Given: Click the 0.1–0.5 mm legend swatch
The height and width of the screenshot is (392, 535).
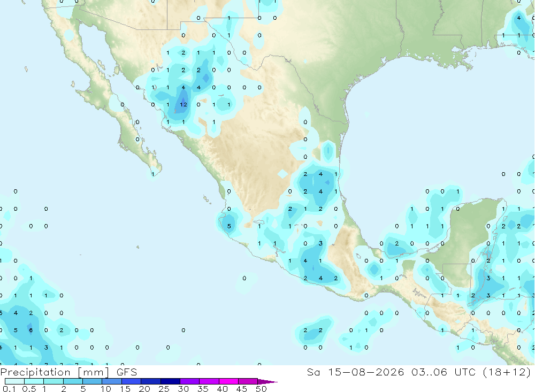Looking at the screenshot, I should (14, 381).
